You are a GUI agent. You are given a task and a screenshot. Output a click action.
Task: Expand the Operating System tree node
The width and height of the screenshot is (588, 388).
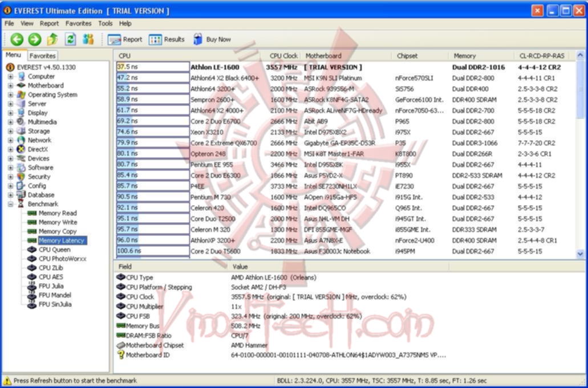tap(10, 95)
